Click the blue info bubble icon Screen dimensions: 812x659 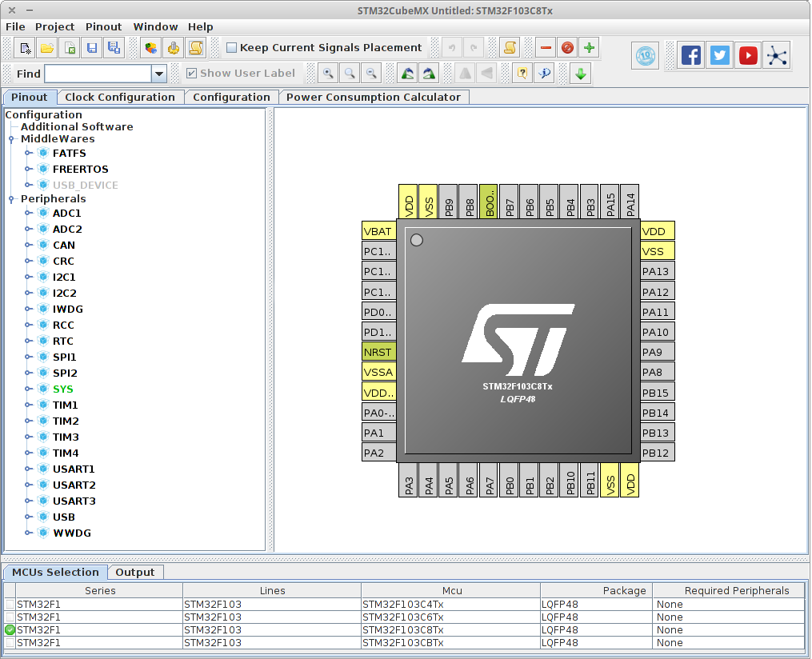point(544,73)
